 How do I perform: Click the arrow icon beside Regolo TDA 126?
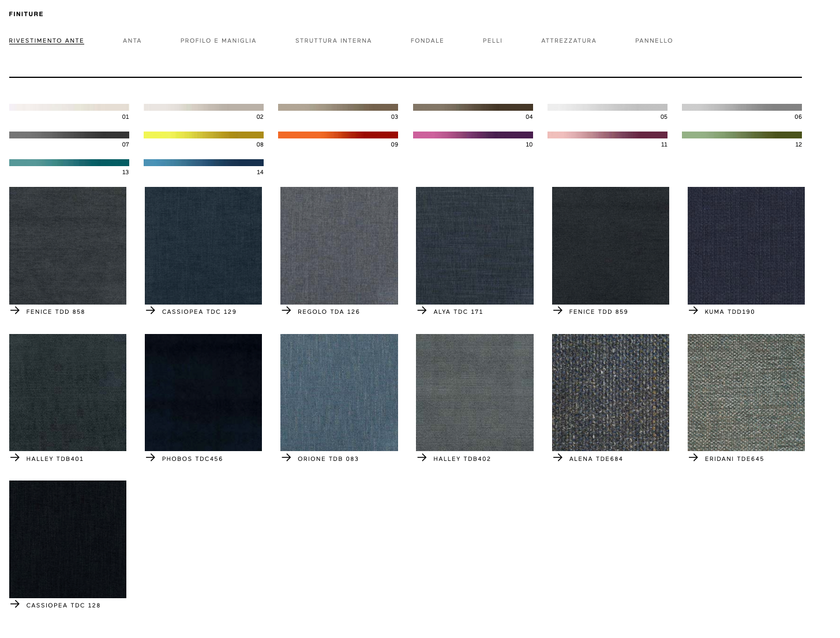(x=286, y=311)
